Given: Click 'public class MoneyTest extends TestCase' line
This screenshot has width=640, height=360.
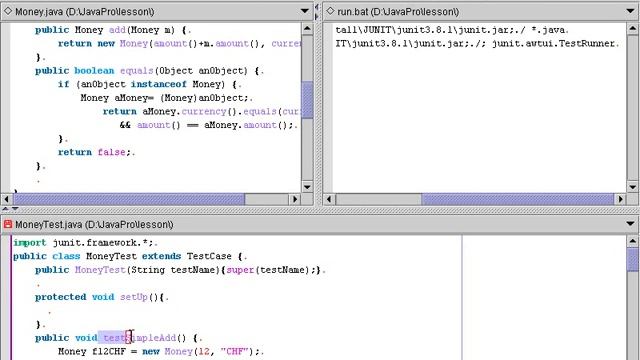Looking at the screenshot, I should click(x=130, y=256).
